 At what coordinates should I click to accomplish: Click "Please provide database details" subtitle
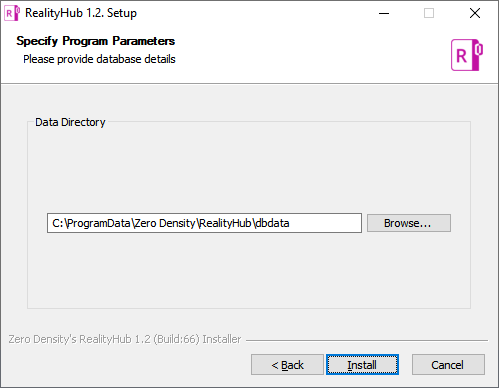click(99, 59)
